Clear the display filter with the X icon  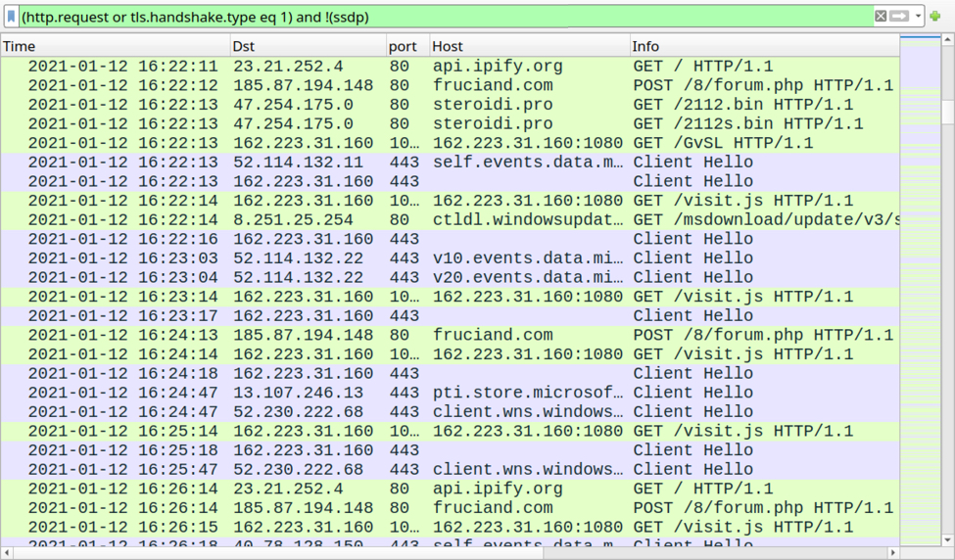pos(881,17)
